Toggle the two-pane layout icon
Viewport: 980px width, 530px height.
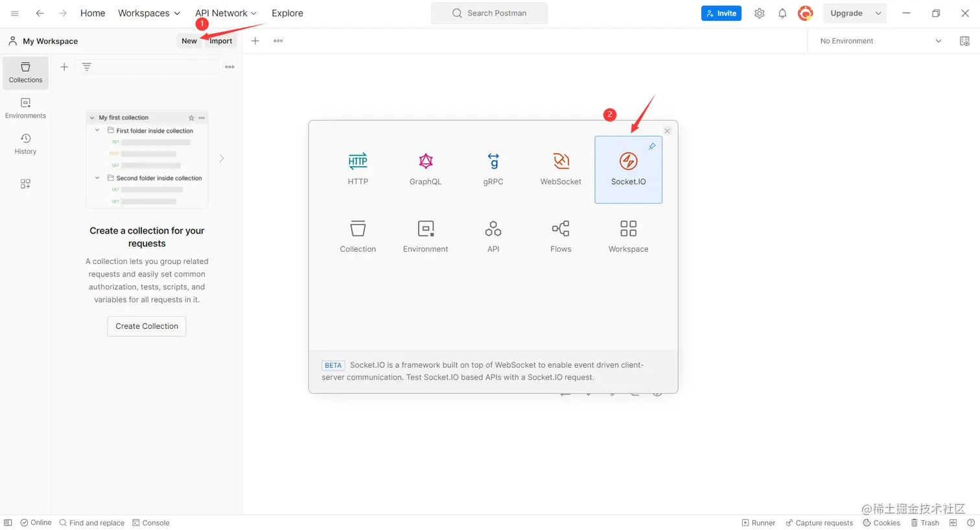953,523
